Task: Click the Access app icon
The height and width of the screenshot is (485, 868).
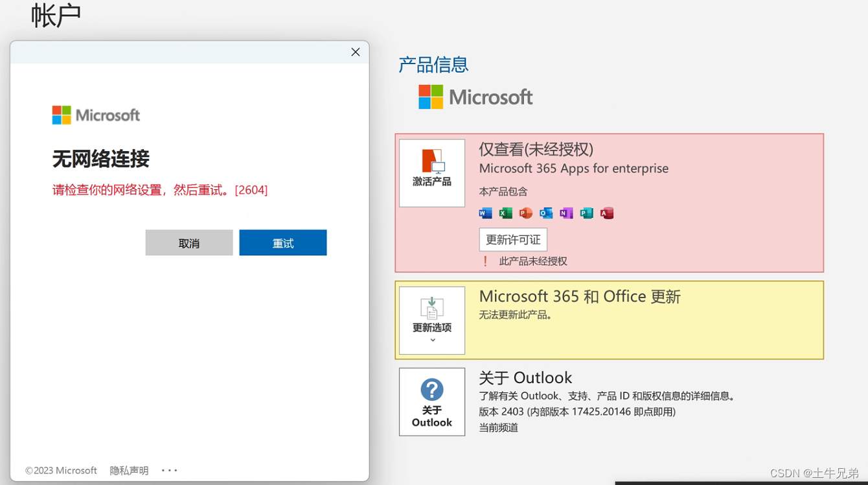Action: pyautogui.click(x=607, y=213)
